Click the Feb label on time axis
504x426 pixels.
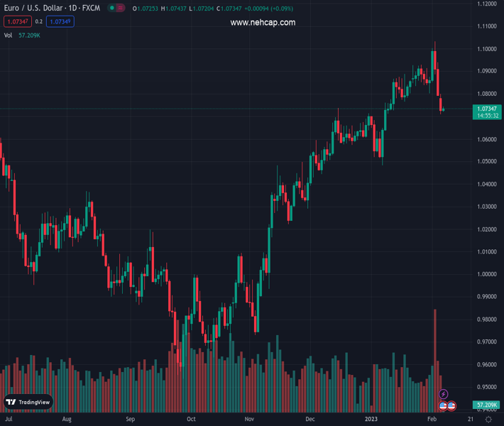[x=431, y=420]
